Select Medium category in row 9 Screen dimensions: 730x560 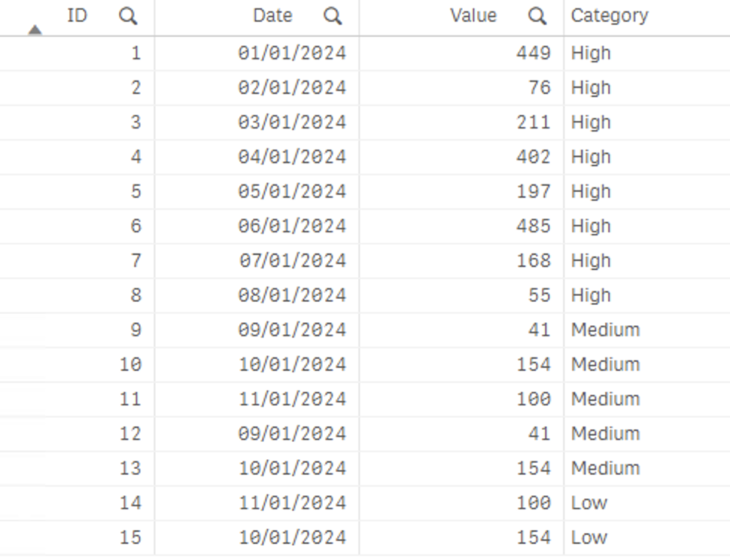[605, 330]
